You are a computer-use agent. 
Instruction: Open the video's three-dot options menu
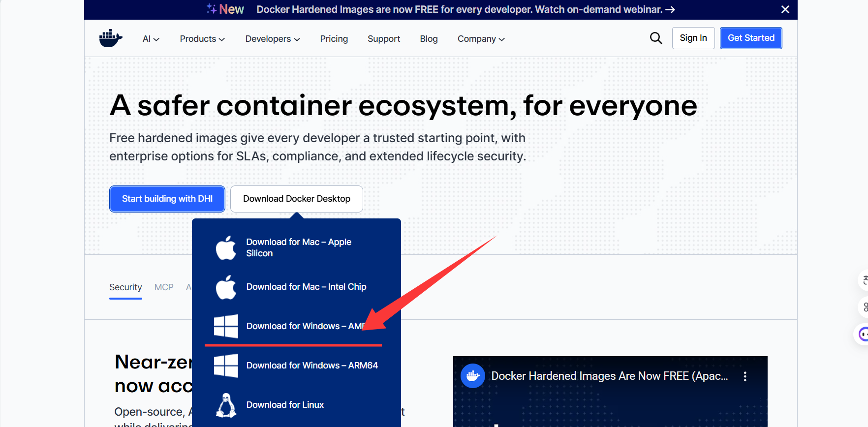click(745, 376)
